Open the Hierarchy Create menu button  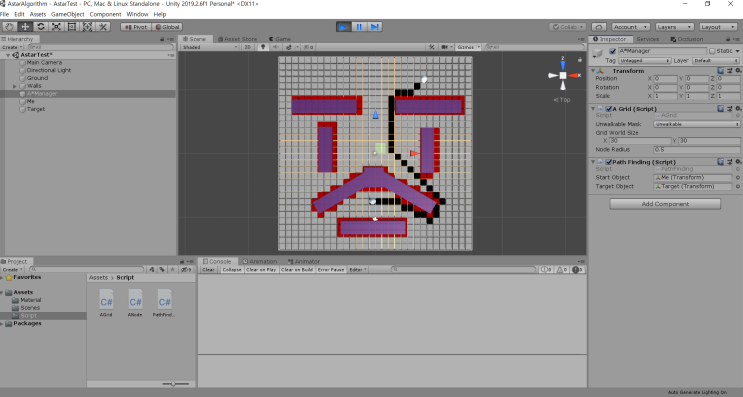coord(11,47)
